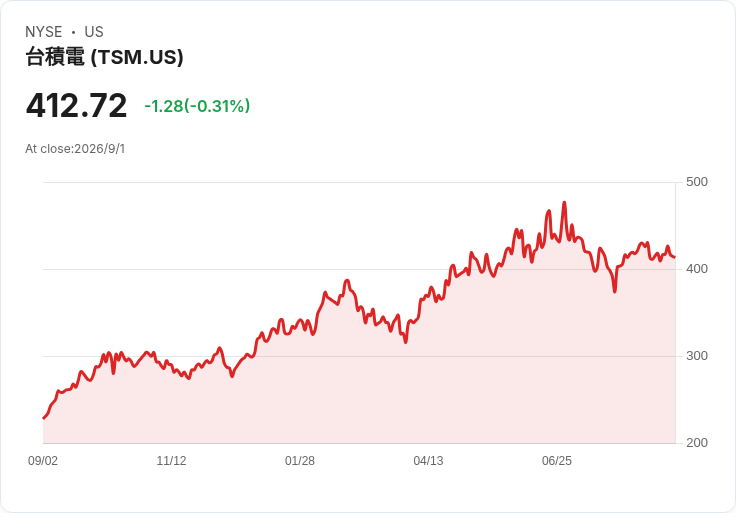The image size is (736, 513).
Task: Click the US market label
Action: pos(94,32)
